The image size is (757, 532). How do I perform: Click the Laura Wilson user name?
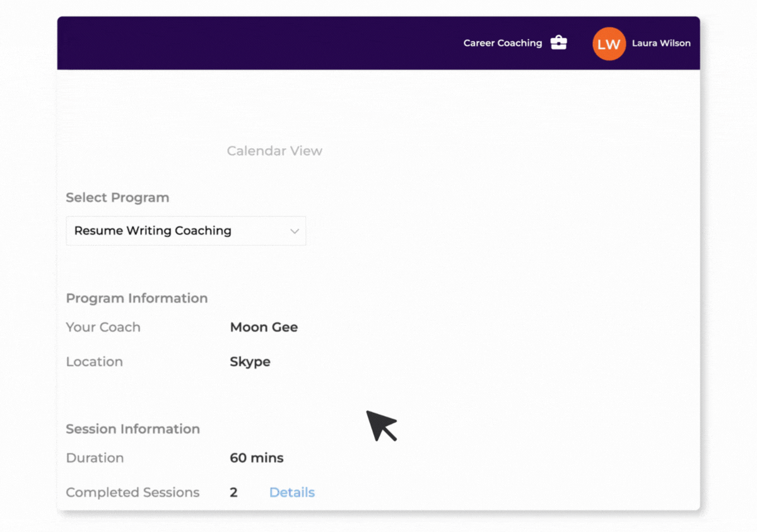(x=661, y=43)
